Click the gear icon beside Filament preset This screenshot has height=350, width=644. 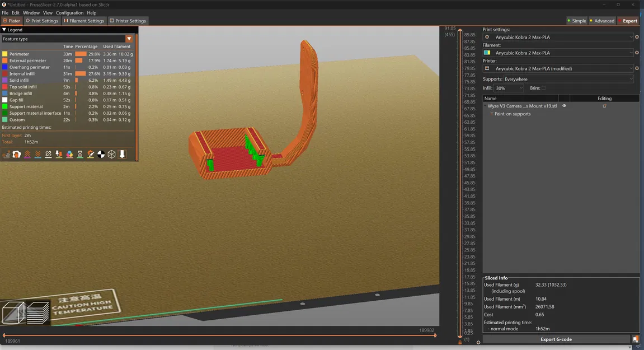[637, 53]
